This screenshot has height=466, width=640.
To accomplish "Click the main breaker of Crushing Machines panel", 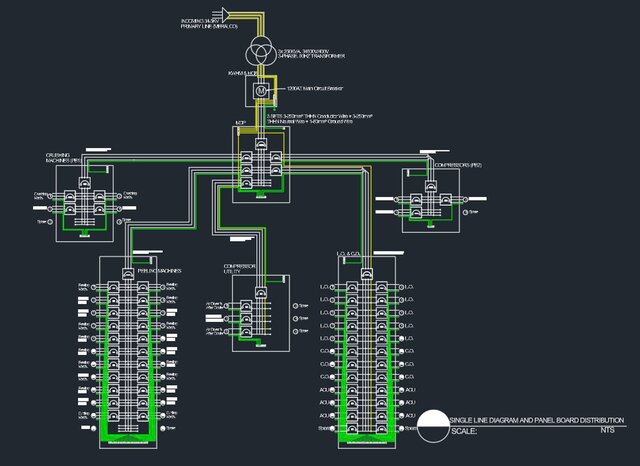I will [84, 183].
